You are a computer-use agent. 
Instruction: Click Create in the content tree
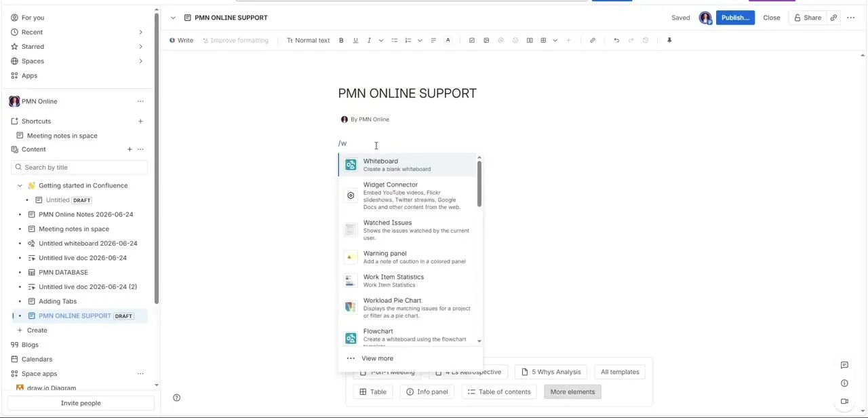coord(37,330)
